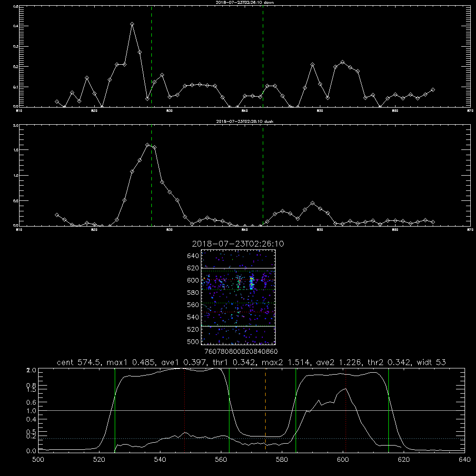The height and width of the screenshot is (476, 476).
Task: Click the 0.4 y-axis label of dawn plot
Action: point(16,26)
